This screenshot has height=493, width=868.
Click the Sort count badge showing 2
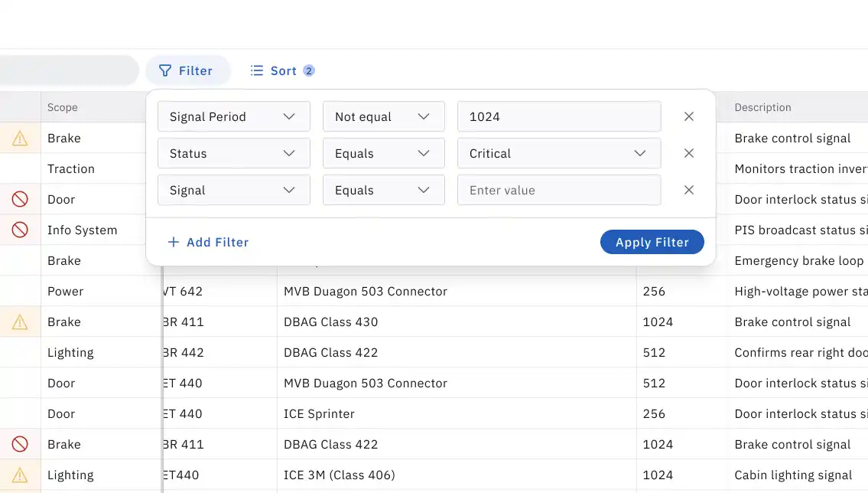click(309, 70)
